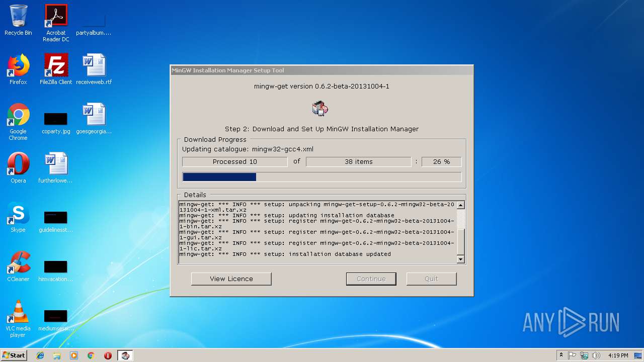Viewport: 644px width, 362px height.
Task: Open FileZilla Client shortcut
Action: (56, 69)
